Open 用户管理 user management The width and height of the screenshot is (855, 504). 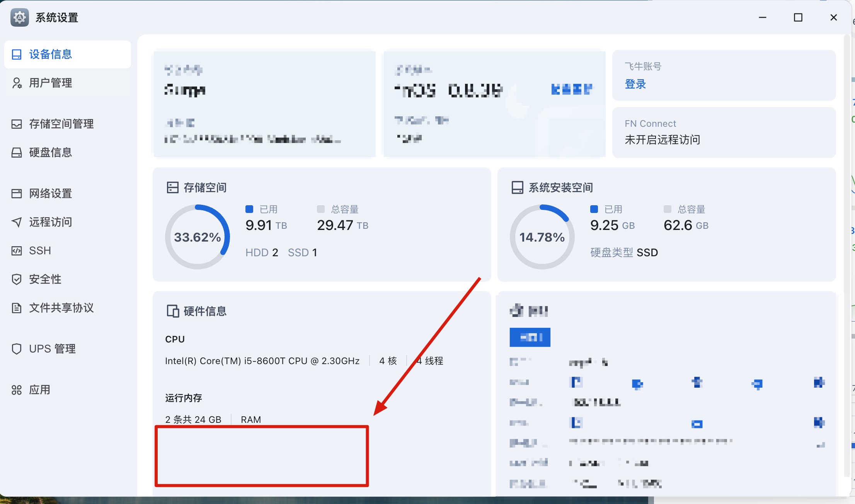tap(68, 83)
